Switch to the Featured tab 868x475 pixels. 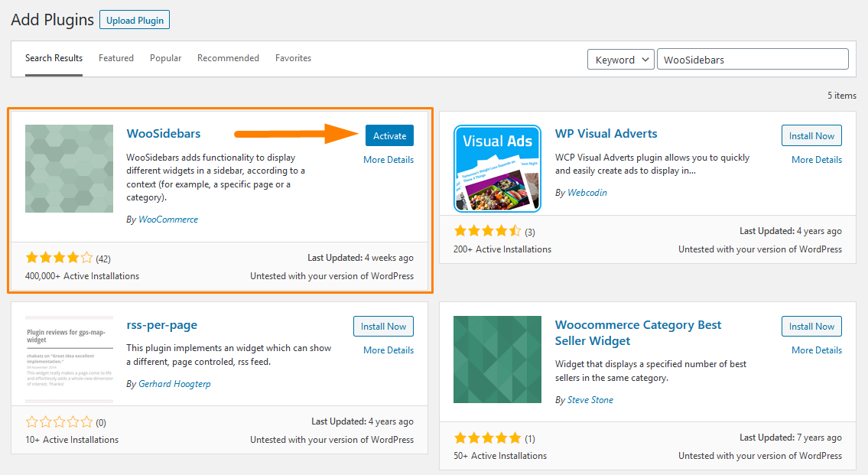pyautogui.click(x=116, y=58)
